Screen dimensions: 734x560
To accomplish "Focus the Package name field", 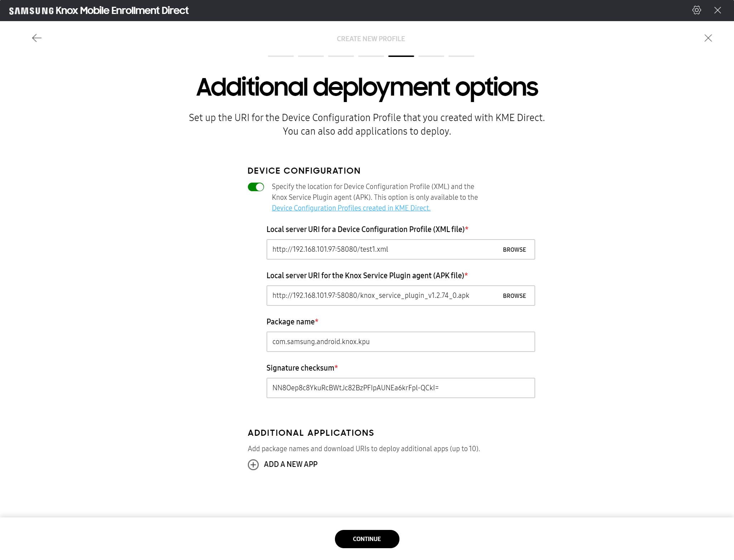I will click(400, 342).
